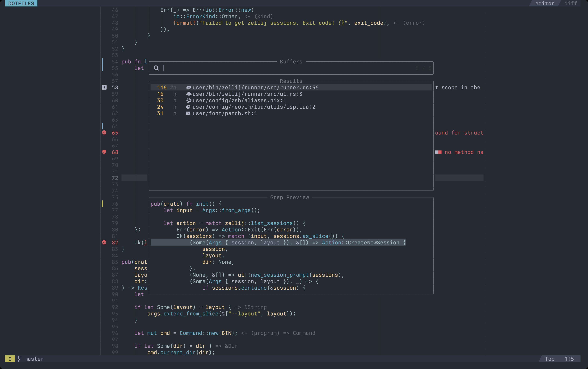Click the magnifying glass in the Buffers prompt
This screenshot has height=369, width=588.
[x=157, y=68]
